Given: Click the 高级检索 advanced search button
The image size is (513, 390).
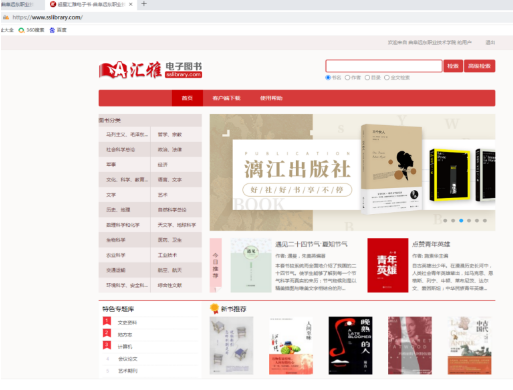Looking at the screenshot, I should pyautogui.click(x=479, y=66).
